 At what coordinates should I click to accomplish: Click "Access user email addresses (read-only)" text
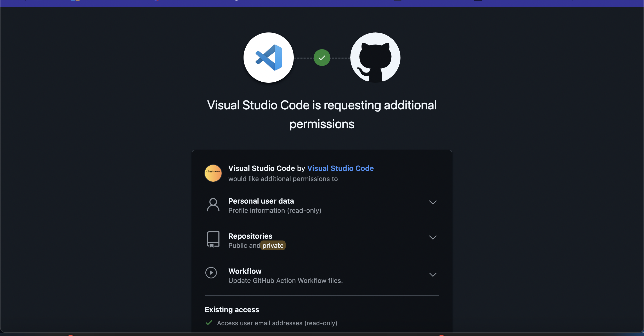277,323
